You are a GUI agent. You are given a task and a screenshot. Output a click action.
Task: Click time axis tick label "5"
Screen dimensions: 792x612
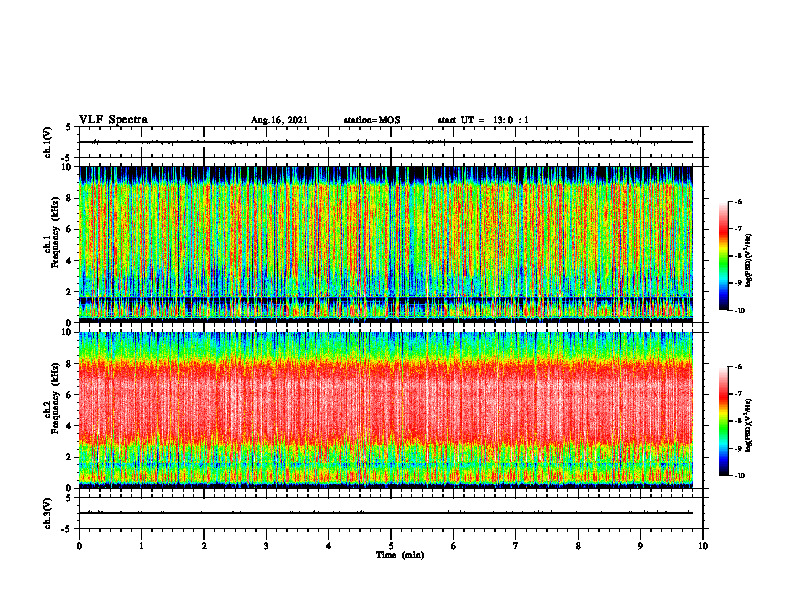(x=391, y=546)
